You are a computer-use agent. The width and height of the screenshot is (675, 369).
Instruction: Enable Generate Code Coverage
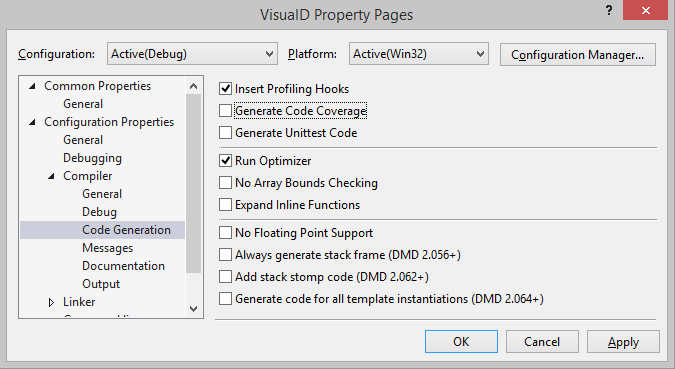[225, 111]
